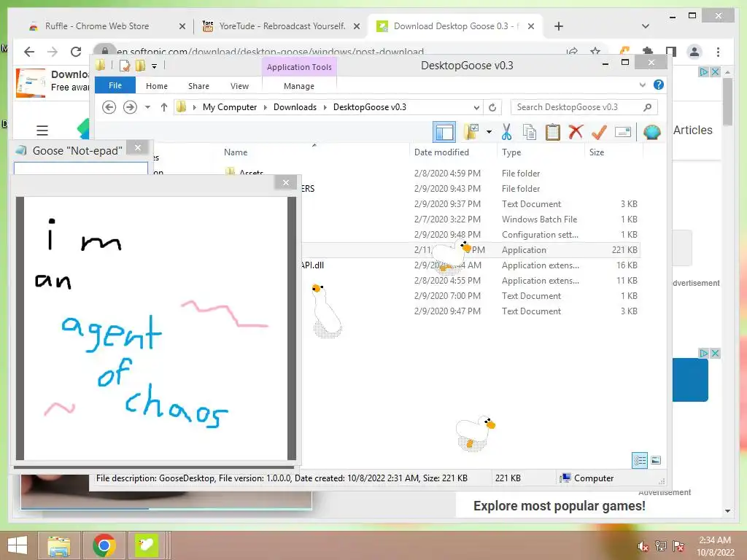
Task: Open the recent locations dropdown in Explorer
Action: [147, 107]
